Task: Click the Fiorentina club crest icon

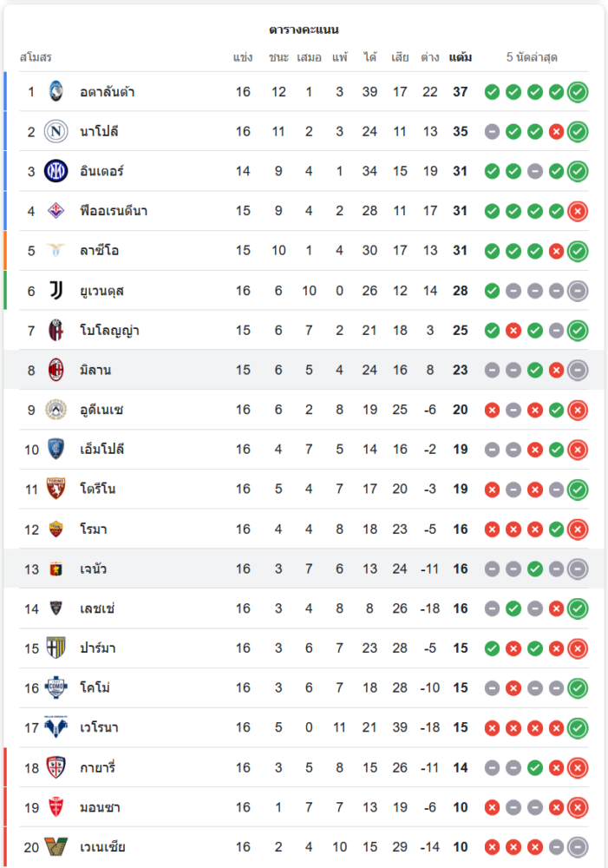Action: [x=56, y=211]
